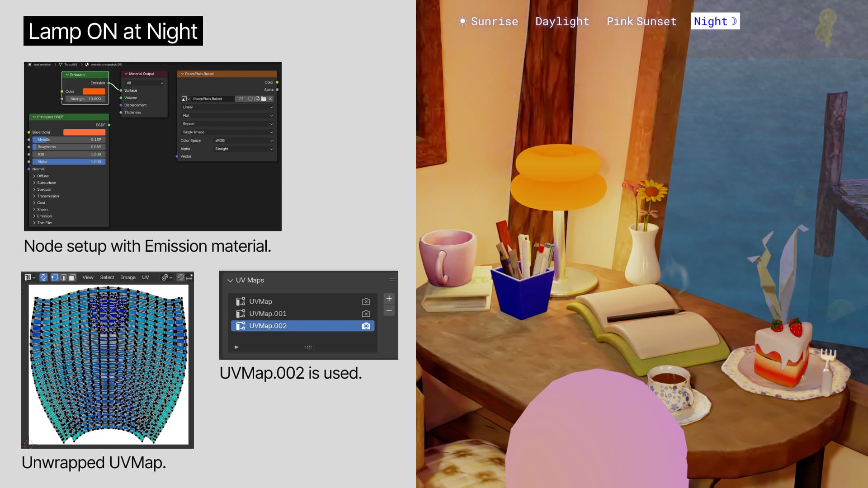This screenshot has height=488, width=868.
Task: Toggle UV sync selection icon
Action: click(x=43, y=277)
